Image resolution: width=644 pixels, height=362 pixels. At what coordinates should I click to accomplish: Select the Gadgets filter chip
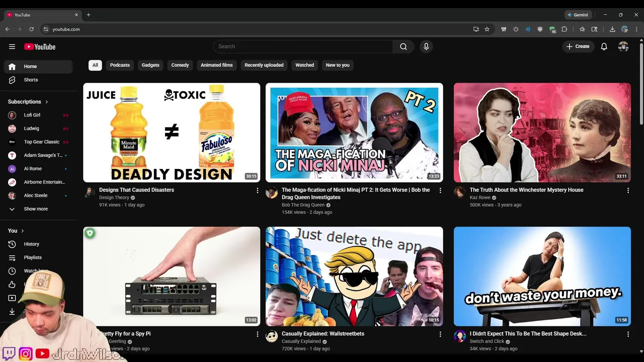point(150,65)
